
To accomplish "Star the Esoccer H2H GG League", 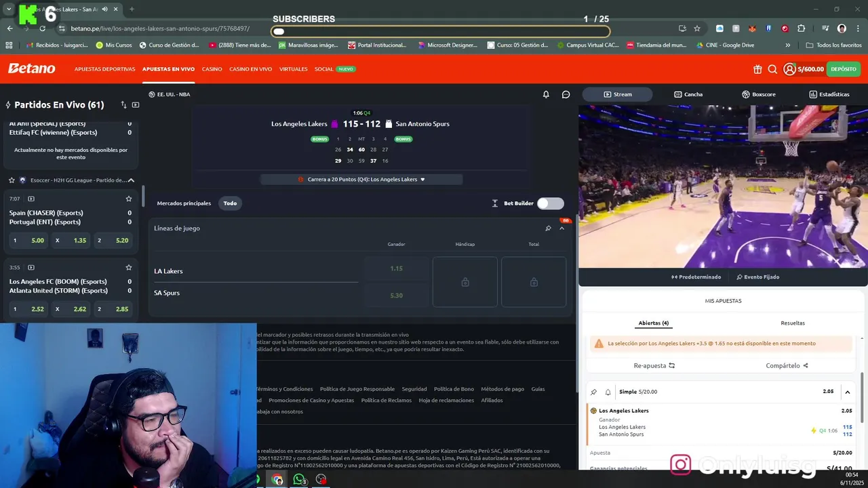I will tap(12, 180).
